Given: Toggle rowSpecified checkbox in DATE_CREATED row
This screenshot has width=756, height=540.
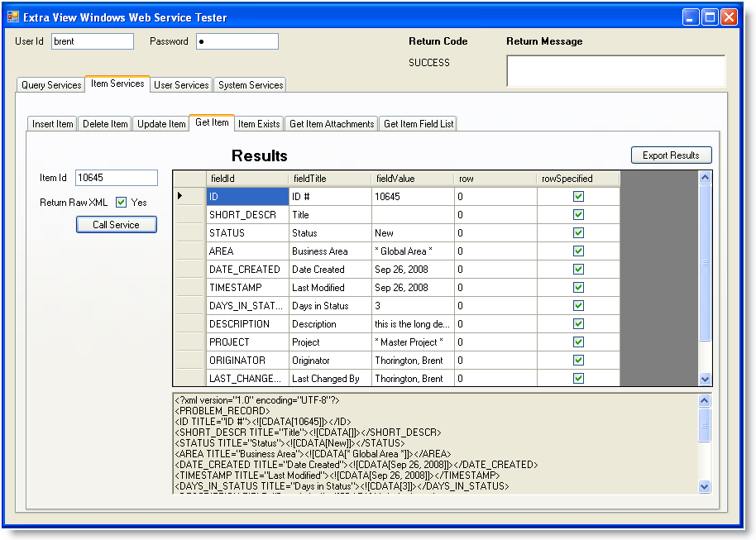Looking at the screenshot, I should point(578,269).
